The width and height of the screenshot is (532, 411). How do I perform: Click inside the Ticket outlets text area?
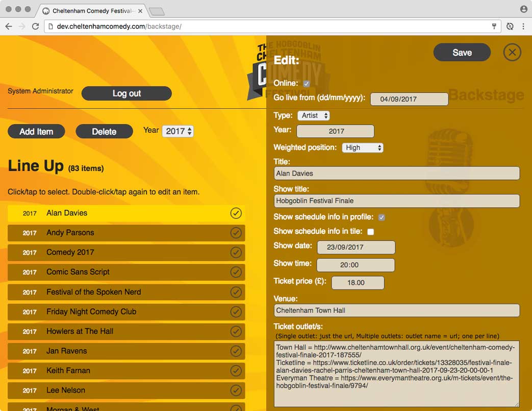click(x=397, y=374)
